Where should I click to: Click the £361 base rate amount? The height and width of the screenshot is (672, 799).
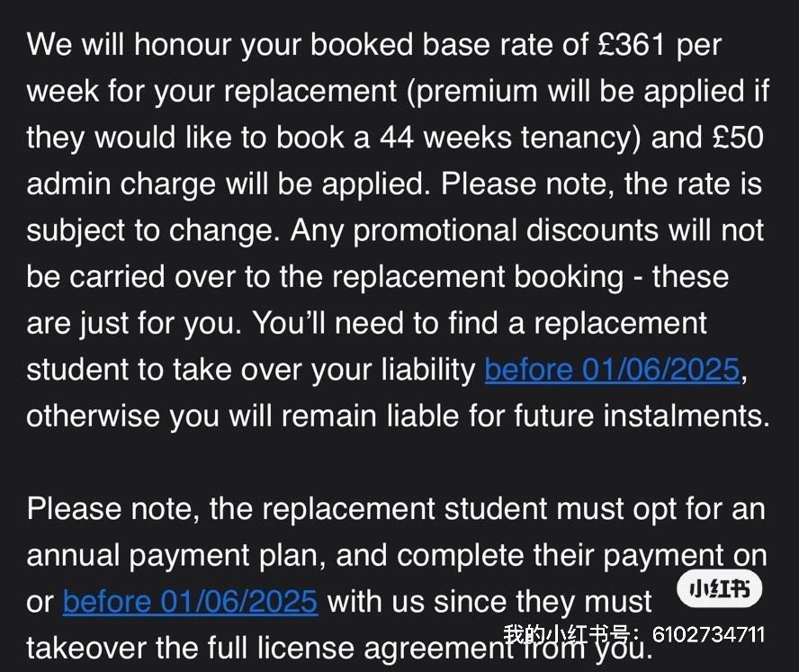pos(632,44)
